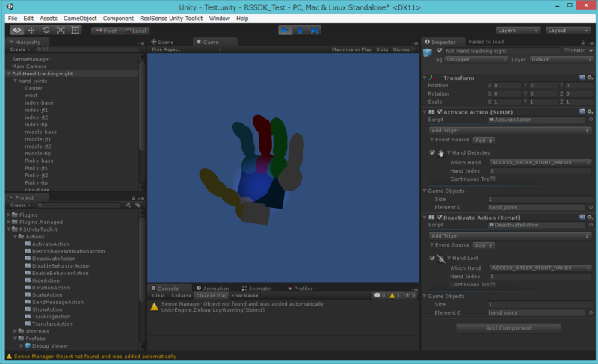Viewport: 598px width, 364px height.
Task: Open the GameObject menu
Action: [80, 18]
